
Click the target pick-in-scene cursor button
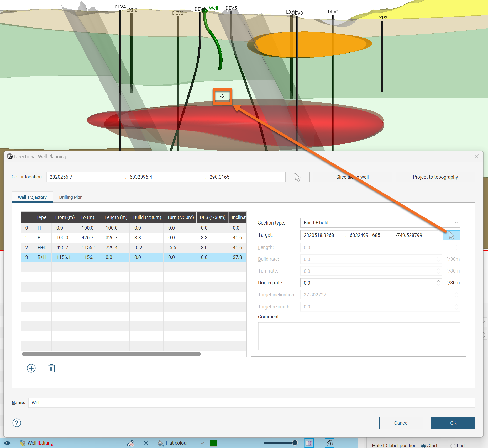click(x=451, y=235)
